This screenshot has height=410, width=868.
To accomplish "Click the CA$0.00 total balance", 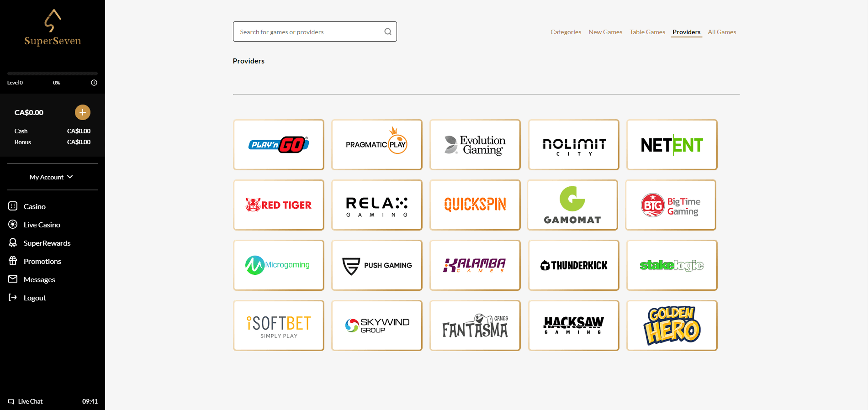I will [29, 112].
